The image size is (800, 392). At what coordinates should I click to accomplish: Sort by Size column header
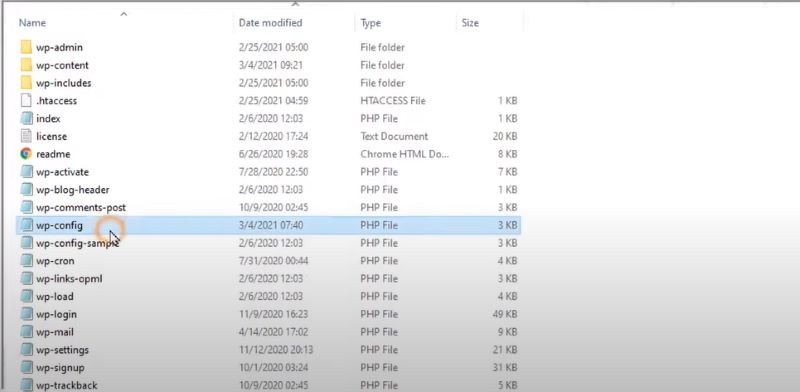tap(470, 23)
